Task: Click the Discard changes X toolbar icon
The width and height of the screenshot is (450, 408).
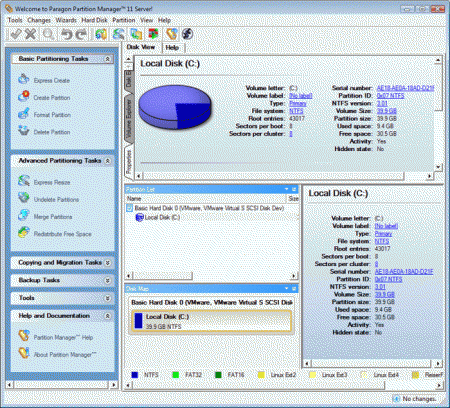Action: point(31,34)
